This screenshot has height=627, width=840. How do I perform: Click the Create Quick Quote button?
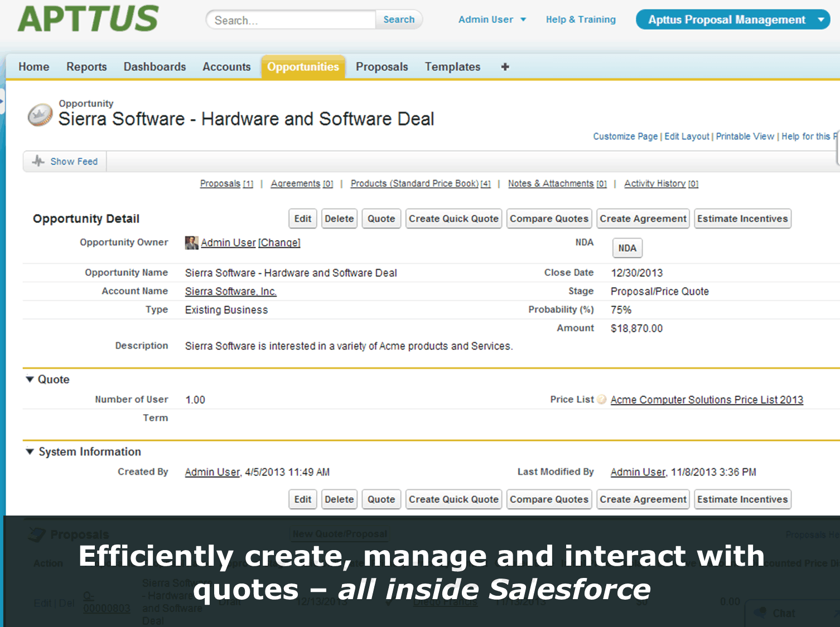pyautogui.click(x=453, y=218)
